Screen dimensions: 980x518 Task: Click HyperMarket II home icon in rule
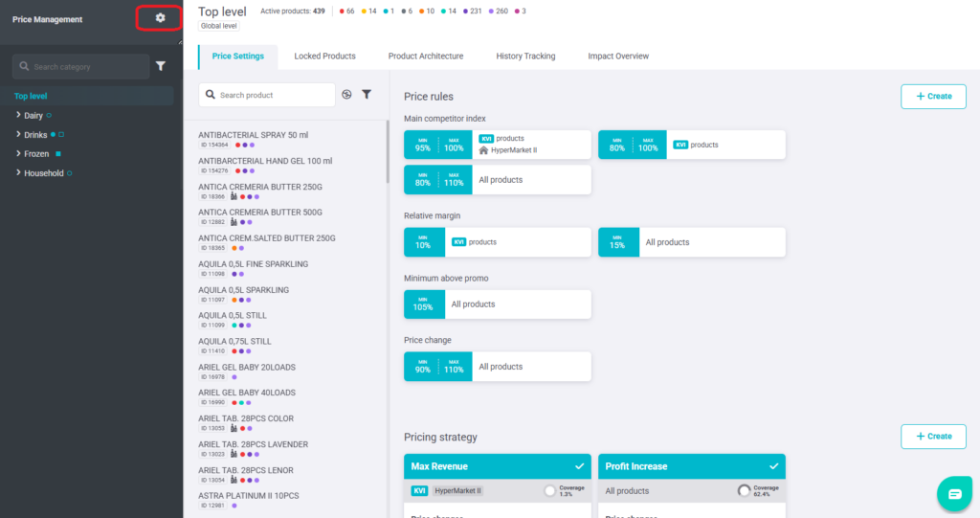point(483,150)
